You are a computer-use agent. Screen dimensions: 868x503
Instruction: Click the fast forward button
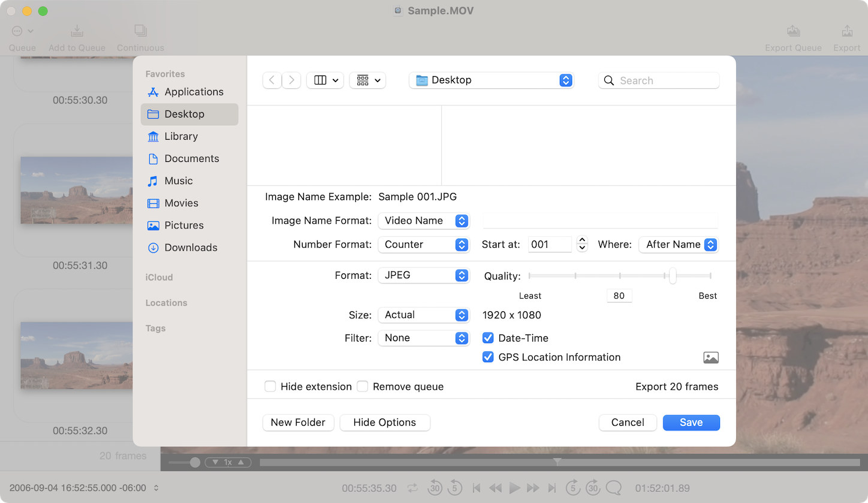pos(533,488)
